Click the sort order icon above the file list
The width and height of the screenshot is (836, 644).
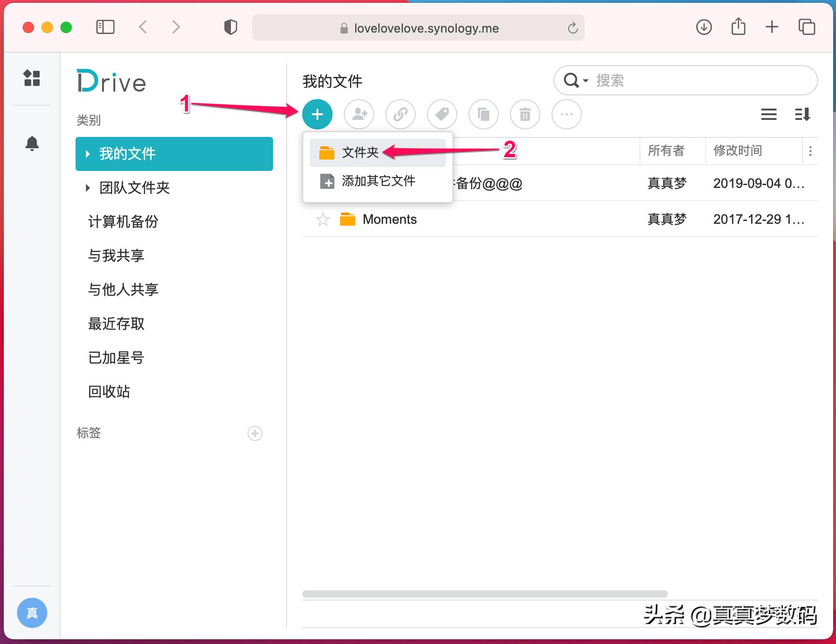pyautogui.click(x=802, y=114)
